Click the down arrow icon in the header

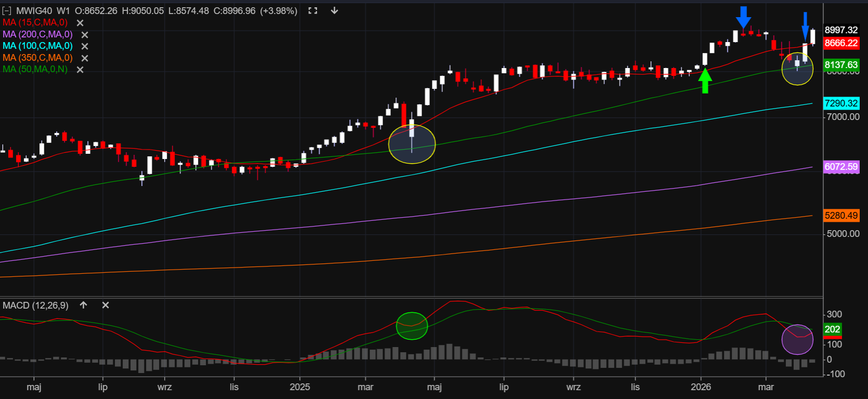tap(334, 11)
